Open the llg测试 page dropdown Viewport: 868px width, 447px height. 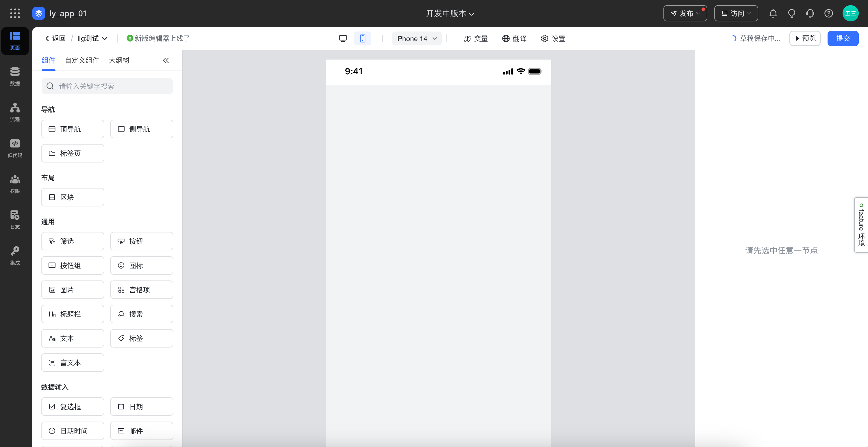tap(92, 38)
